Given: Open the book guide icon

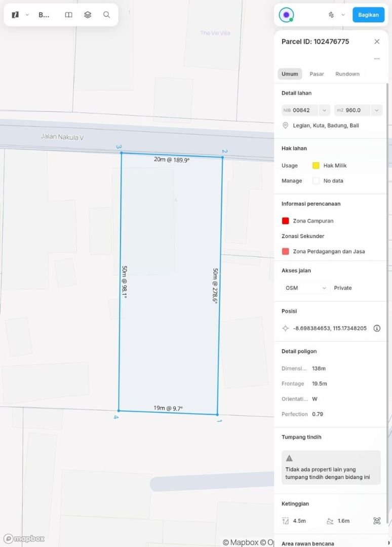Looking at the screenshot, I should click(69, 15).
